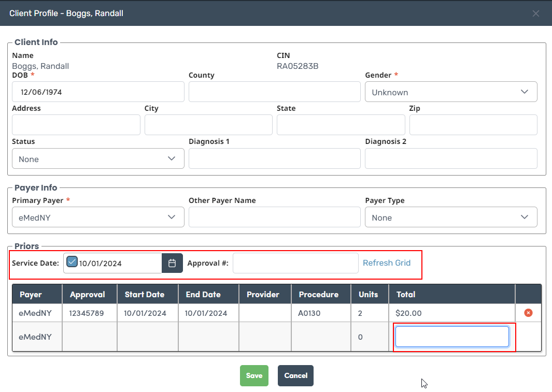The width and height of the screenshot is (552, 392).
Task: Close the Client Profile dialog
Action: click(536, 13)
